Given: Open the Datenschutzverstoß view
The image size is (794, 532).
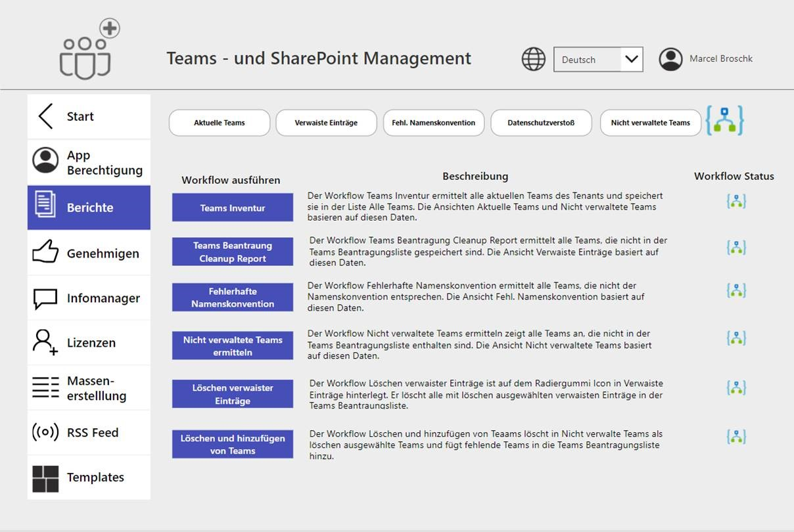Looking at the screenshot, I should [541, 123].
